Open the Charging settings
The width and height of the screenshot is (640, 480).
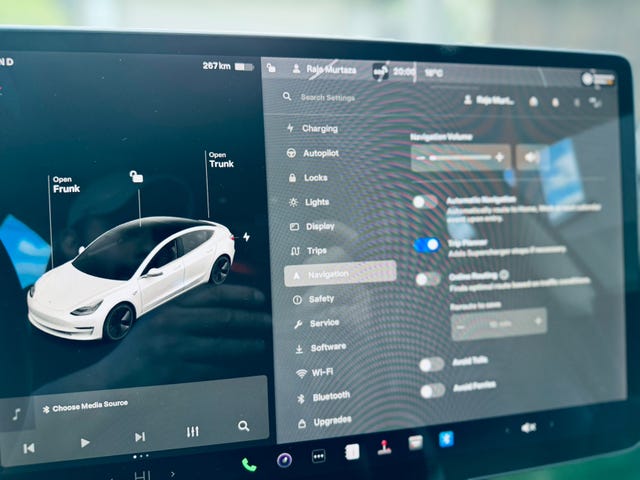click(x=312, y=128)
